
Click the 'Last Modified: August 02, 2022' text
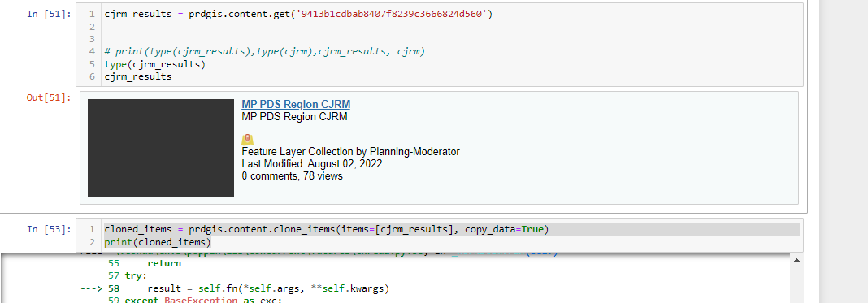click(x=311, y=163)
